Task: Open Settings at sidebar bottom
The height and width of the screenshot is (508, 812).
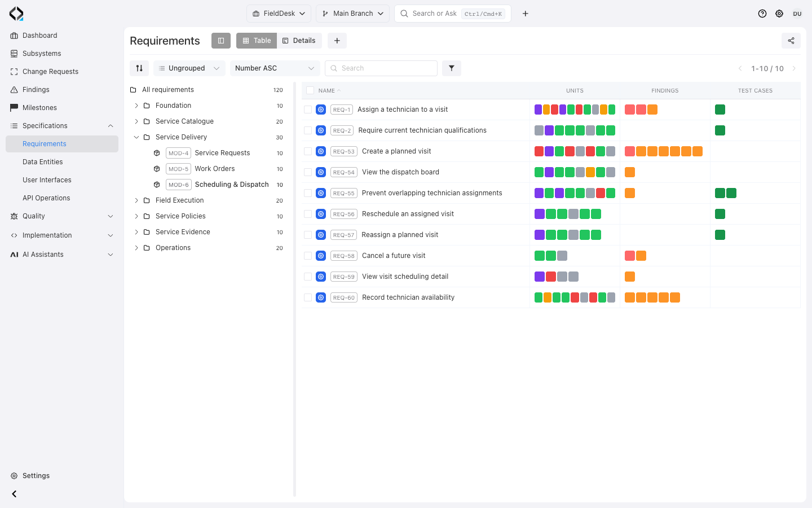Action: click(x=62, y=476)
